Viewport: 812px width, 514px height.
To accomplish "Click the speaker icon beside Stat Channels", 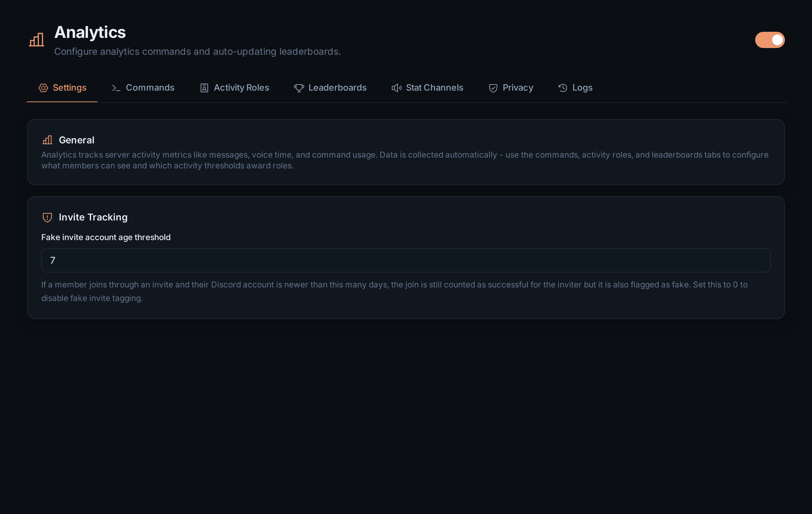I will coord(397,88).
